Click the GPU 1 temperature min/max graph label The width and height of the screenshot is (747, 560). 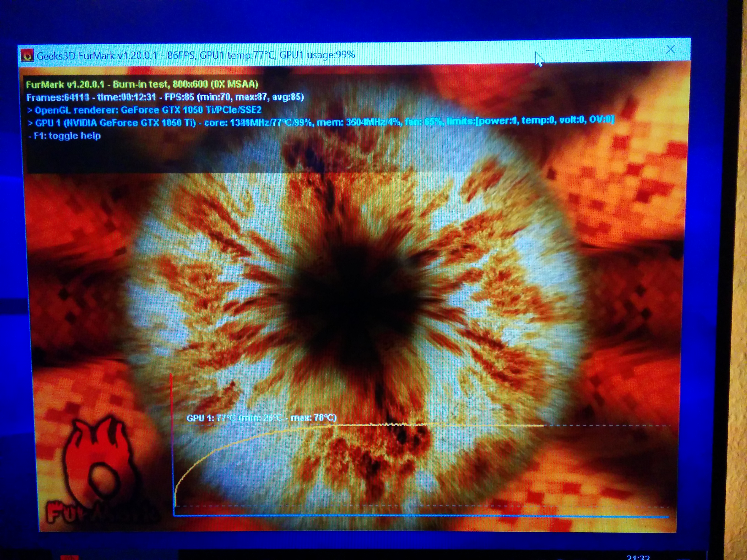click(x=261, y=417)
